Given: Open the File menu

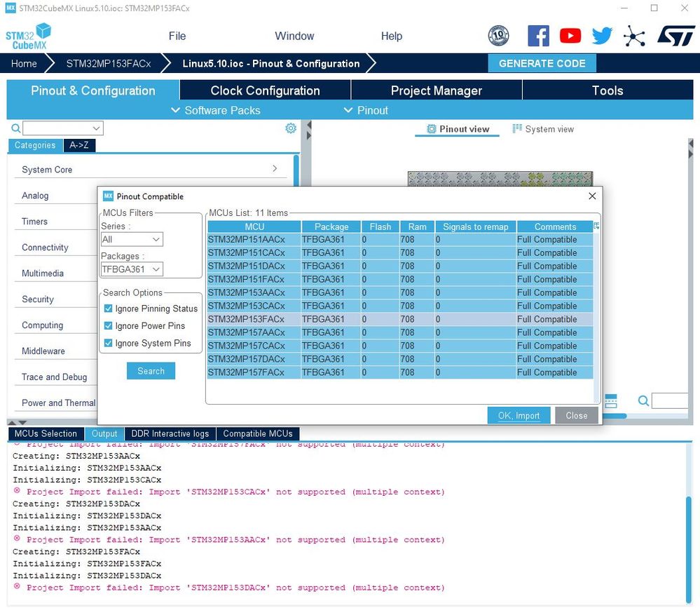Looking at the screenshot, I should click(x=177, y=36).
